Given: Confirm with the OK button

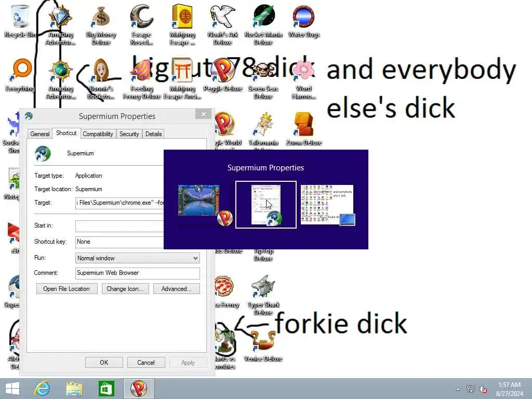Looking at the screenshot, I should (x=104, y=362).
